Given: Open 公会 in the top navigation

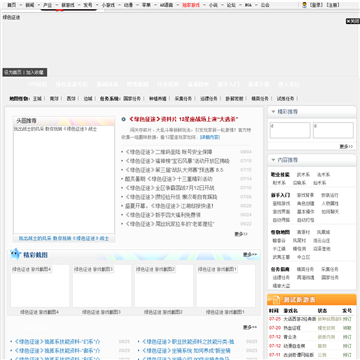Looking at the screenshot, I should click(265, 5).
